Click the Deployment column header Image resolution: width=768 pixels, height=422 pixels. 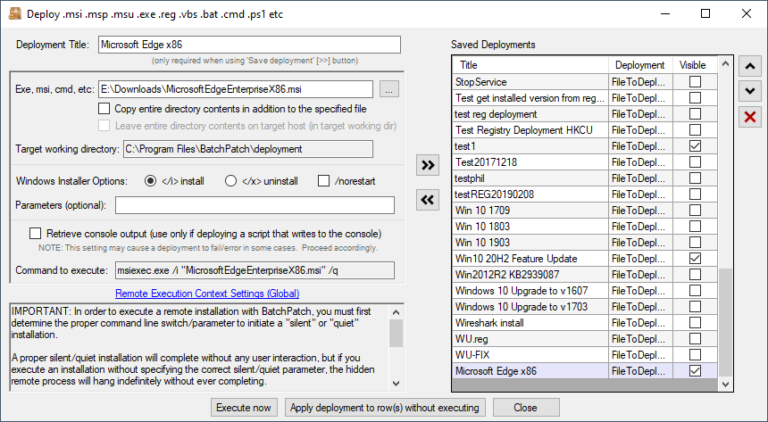640,65
